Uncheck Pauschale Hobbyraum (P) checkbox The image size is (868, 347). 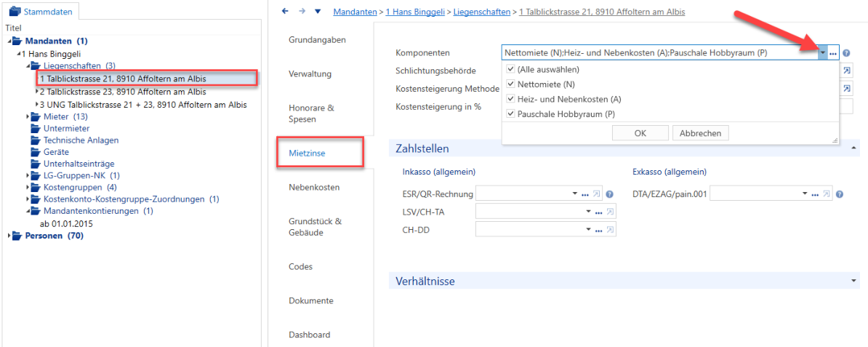(x=510, y=114)
